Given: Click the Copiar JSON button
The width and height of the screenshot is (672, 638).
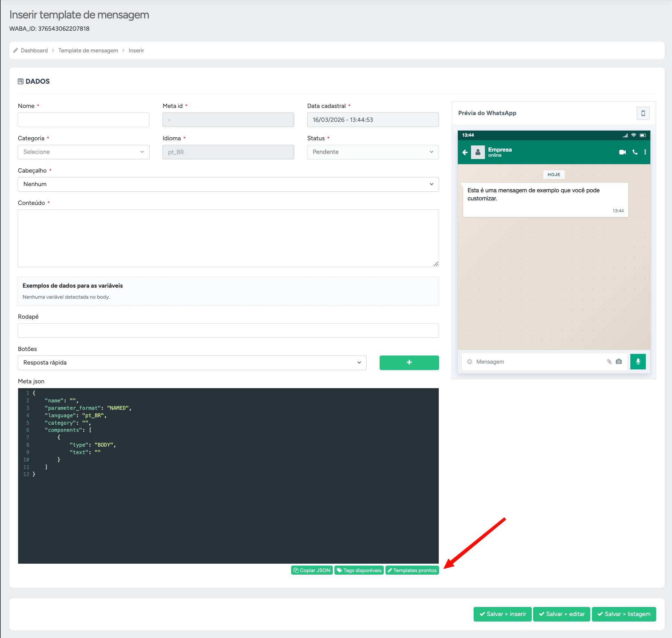Looking at the screenshot, I should point(312,570).
